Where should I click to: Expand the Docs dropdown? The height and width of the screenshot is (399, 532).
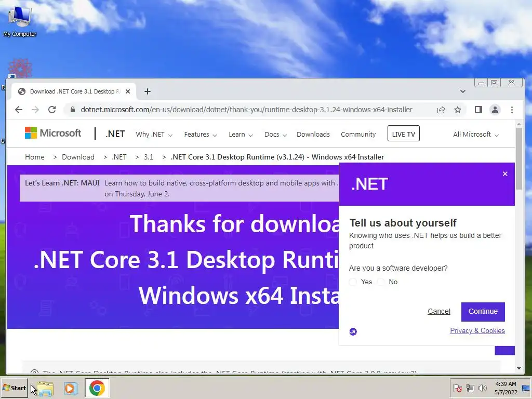(275, 135)
